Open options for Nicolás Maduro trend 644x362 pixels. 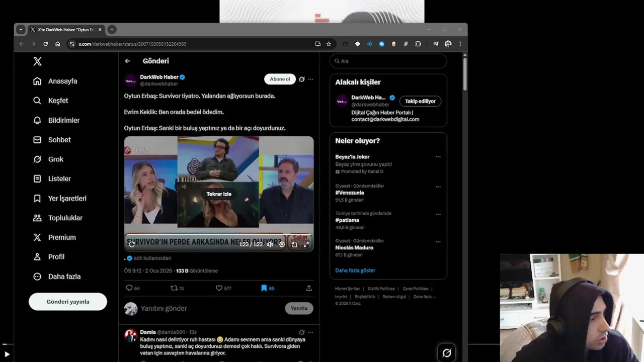click(438, 242)
